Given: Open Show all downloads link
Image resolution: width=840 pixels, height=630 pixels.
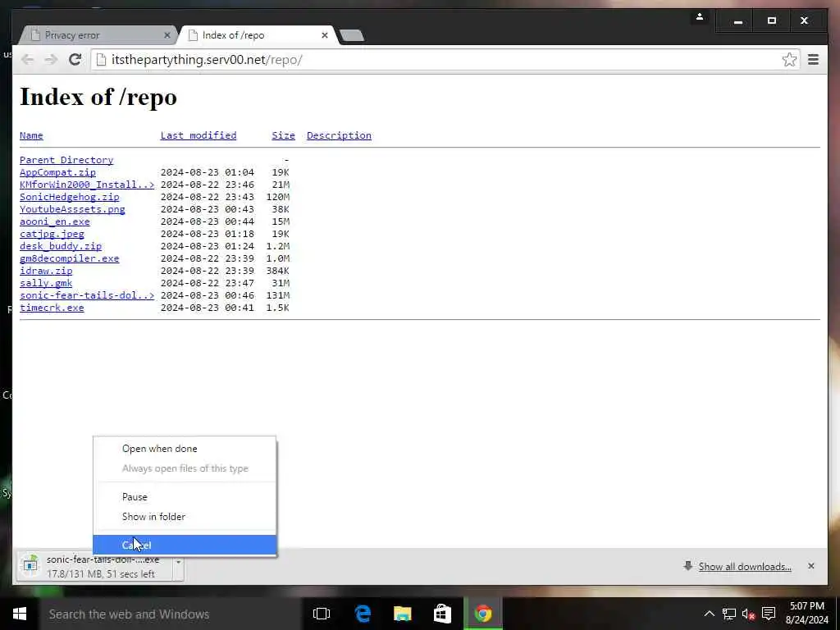Looking at the screenshot, I should [x=745, y=567].
